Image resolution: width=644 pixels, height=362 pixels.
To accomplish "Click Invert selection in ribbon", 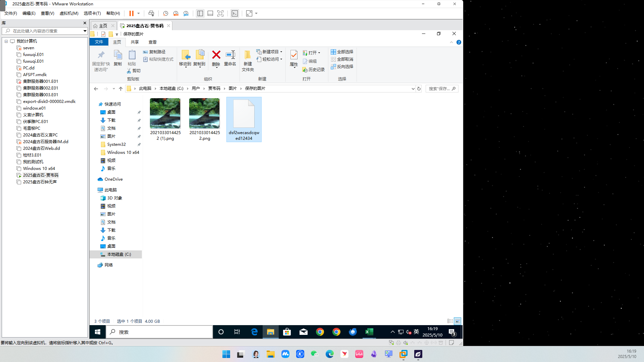I will (342, 67).
